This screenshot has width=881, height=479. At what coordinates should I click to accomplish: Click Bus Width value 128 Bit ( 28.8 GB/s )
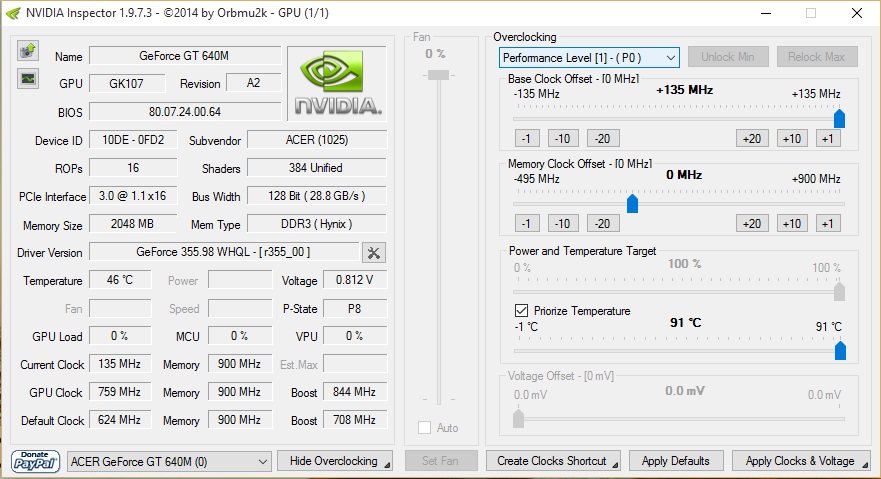[x=317, y=196]
